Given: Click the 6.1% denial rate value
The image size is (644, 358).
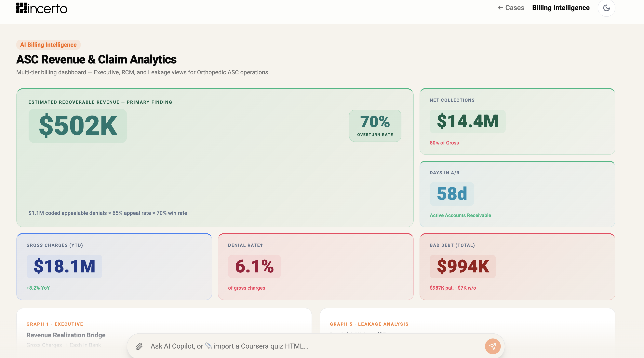Looking at the screenshot, I should click(254, 267).
